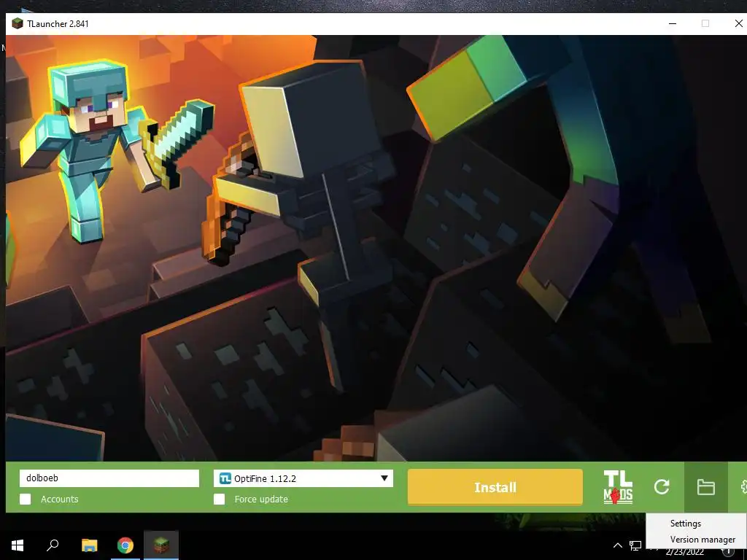The width and height of the screenshot is (747, 560).
Task: Click the yellow Install button
Action: [x=495, y=487]
